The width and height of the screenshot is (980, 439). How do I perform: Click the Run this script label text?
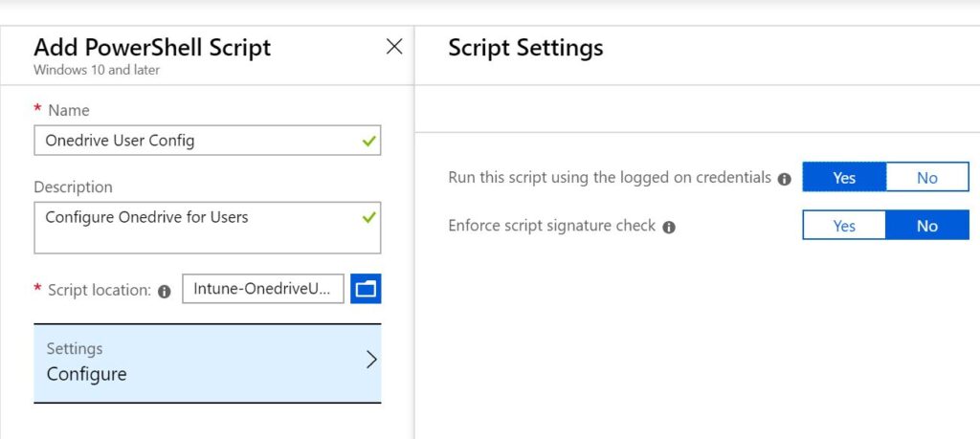[x=610, y=177]
